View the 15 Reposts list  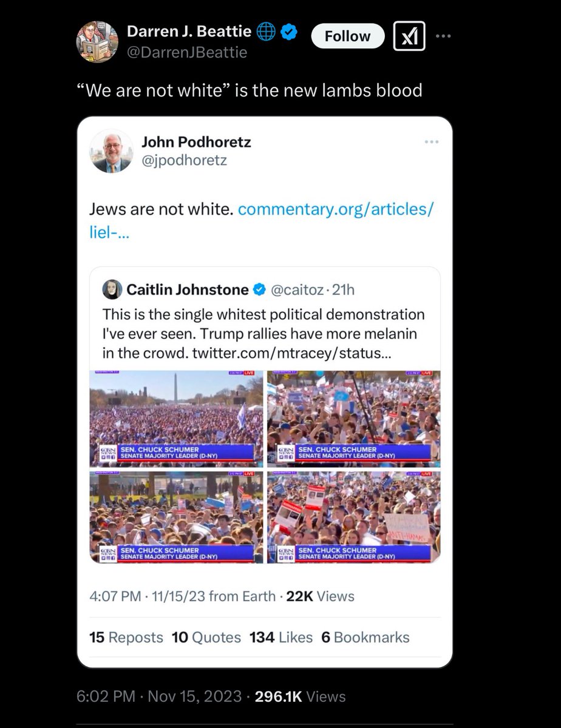pos(126,638)
